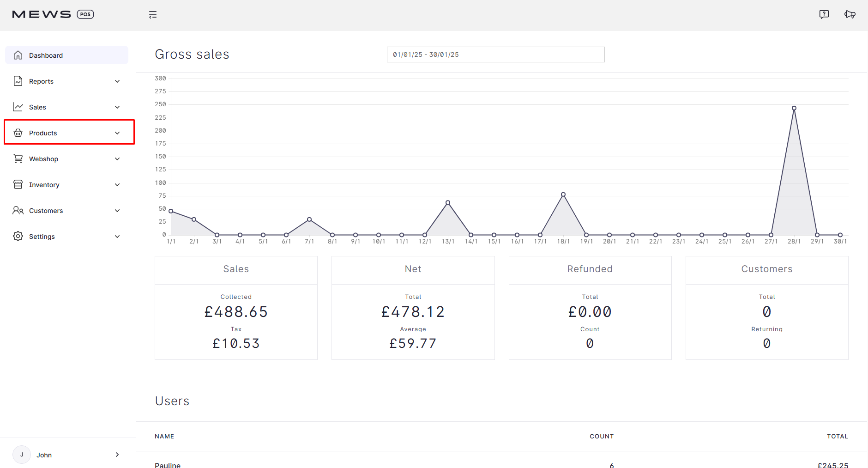Select the Customers people icon
This screenshot has width=868, height=468.
coord(18,210)
